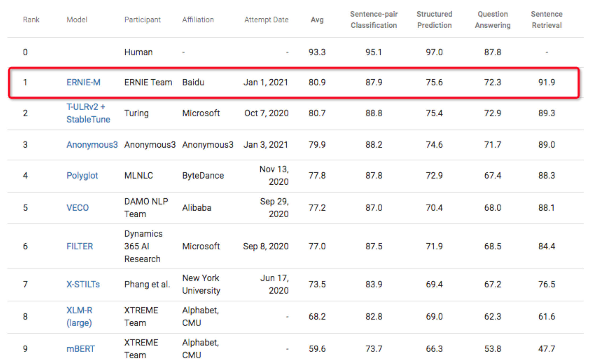Select mBERT question answering score 53.8
The image size is (591, 364).
[493, 349]
